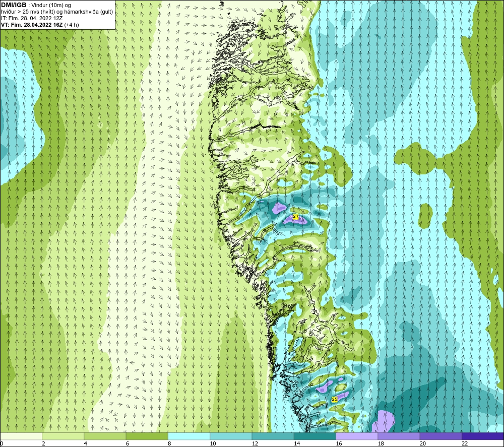Select the yellow max gust marker labeled 25
Viewport: 504px width, 447px height.
335,399
